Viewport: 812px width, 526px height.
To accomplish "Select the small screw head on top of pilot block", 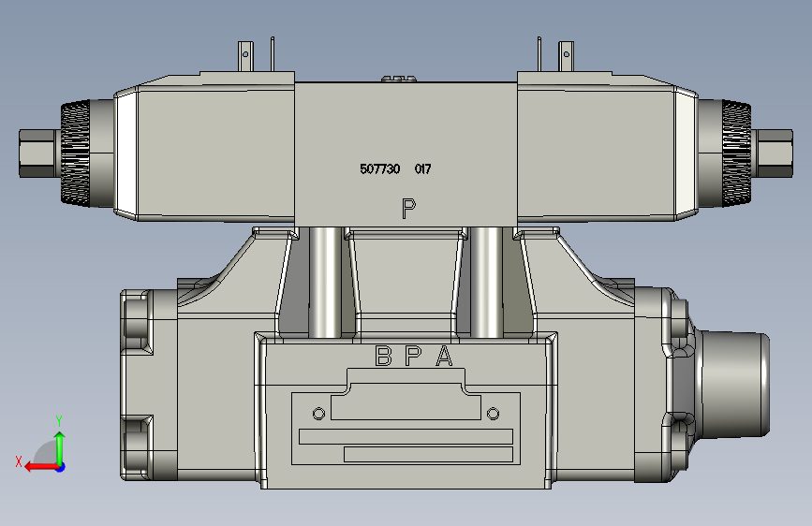I will coord(399,79).
